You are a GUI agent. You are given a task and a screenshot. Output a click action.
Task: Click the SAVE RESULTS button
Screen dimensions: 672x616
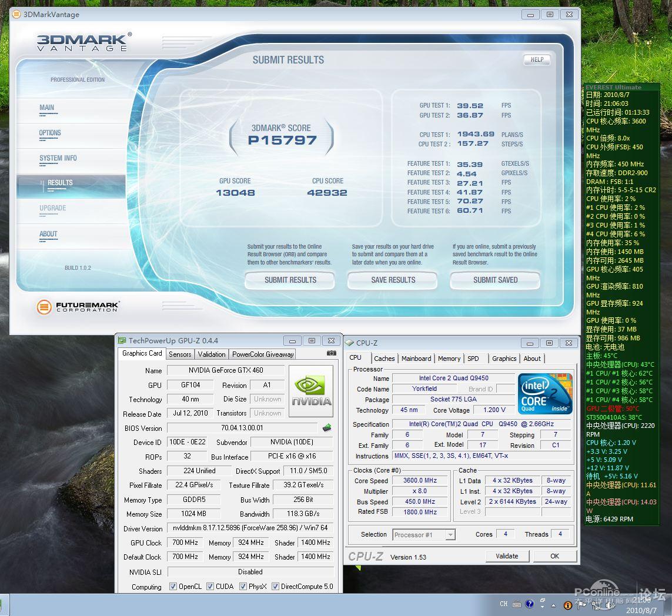coord(393,280)
